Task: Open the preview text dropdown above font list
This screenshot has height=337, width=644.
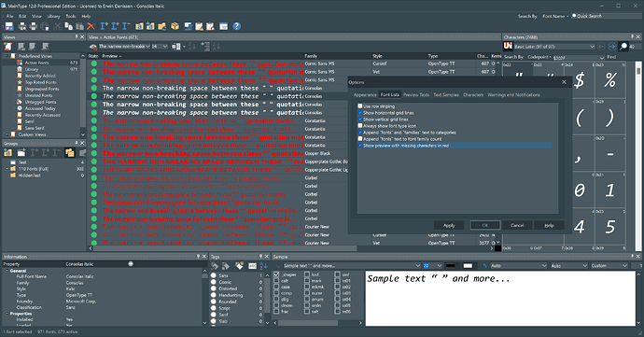Action: point(147,47)
